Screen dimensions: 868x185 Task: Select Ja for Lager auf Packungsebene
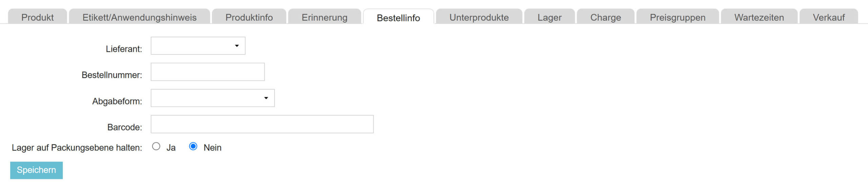point(156,146)
